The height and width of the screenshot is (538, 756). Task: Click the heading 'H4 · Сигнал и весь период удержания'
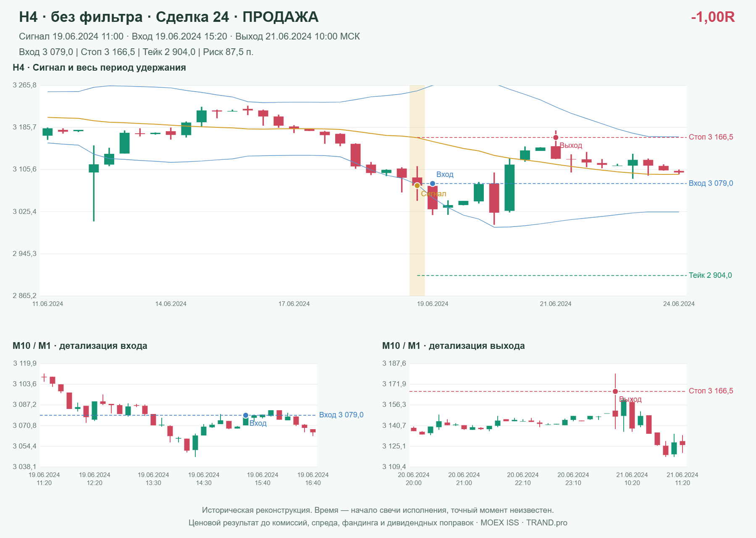(x=100, y=68)
